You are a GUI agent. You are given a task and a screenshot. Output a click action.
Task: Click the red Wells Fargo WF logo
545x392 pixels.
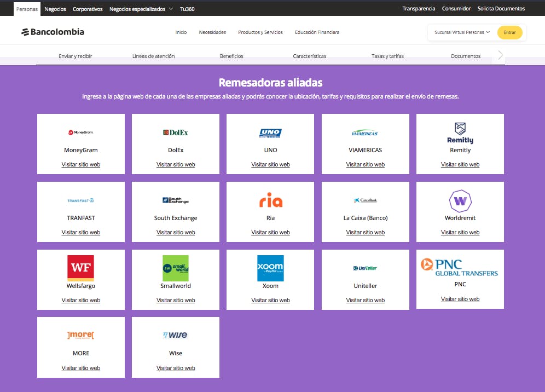(80, 268)
